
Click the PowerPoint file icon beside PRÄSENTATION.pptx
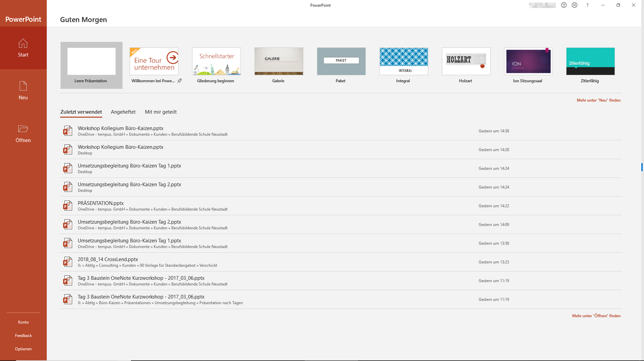pyautogui.click(x=68, y=206)
